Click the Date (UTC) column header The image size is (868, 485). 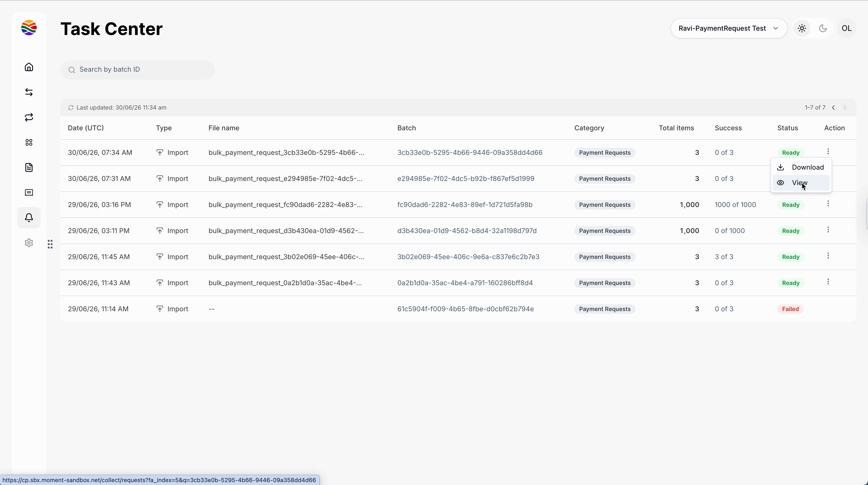pos(86,128)
